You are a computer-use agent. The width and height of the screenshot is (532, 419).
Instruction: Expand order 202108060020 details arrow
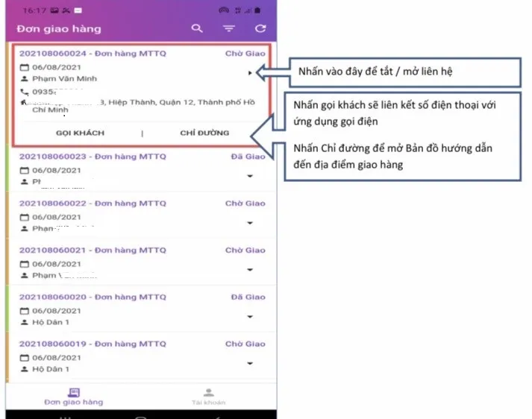(250, 316)
